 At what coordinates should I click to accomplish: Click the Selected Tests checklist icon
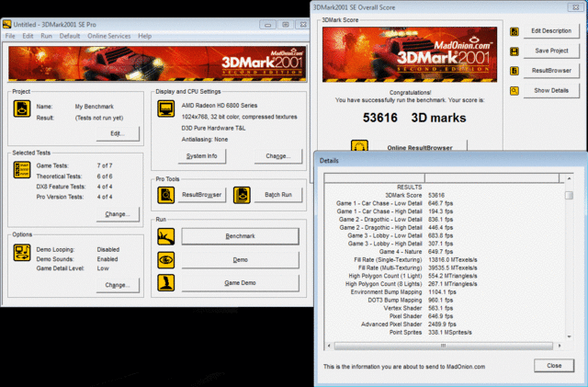click(22, 170)
